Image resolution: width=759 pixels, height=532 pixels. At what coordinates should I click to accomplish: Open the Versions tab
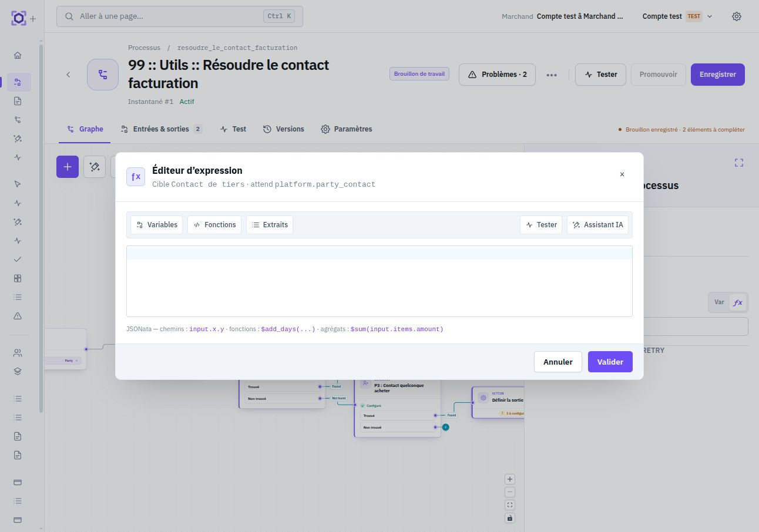coord(283,129)
